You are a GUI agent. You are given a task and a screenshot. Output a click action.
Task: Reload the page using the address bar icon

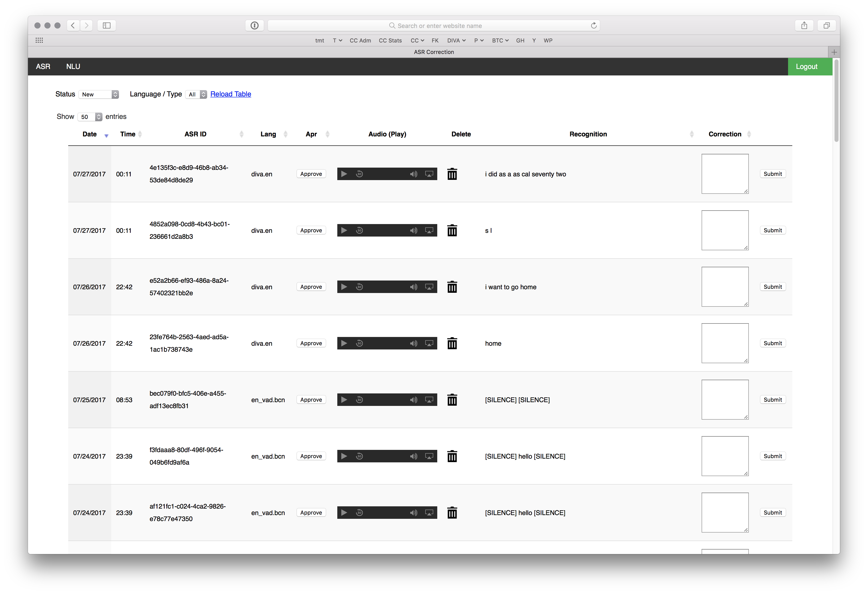point(593,25)
